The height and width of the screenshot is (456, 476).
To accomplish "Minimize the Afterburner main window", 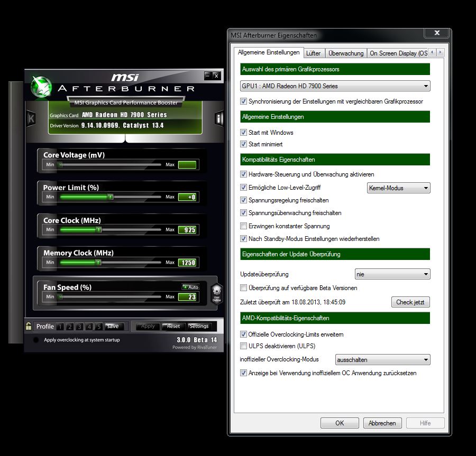I will click(208, 76).
